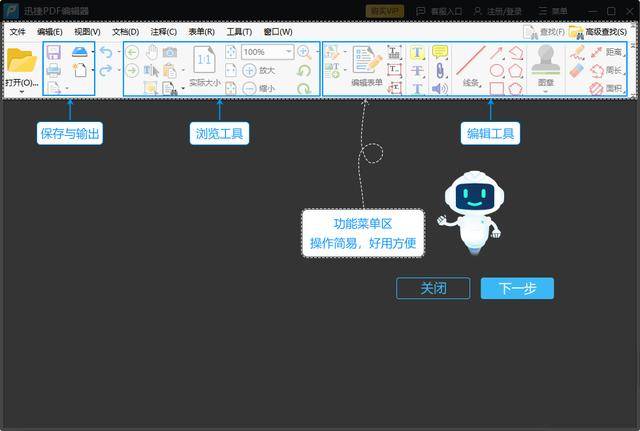This screenshot has height=431, width=640.
Task: Select the Hand pan tool
Action: pos(151,52)
